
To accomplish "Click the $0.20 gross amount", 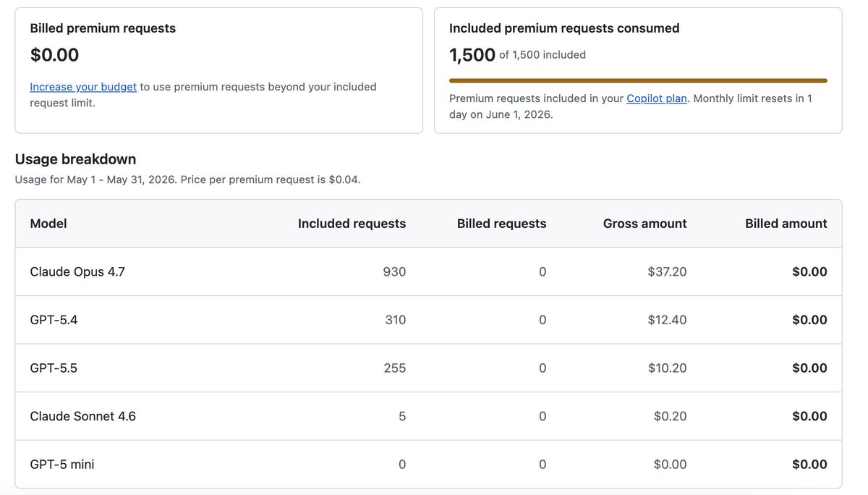I will point(670,416).
